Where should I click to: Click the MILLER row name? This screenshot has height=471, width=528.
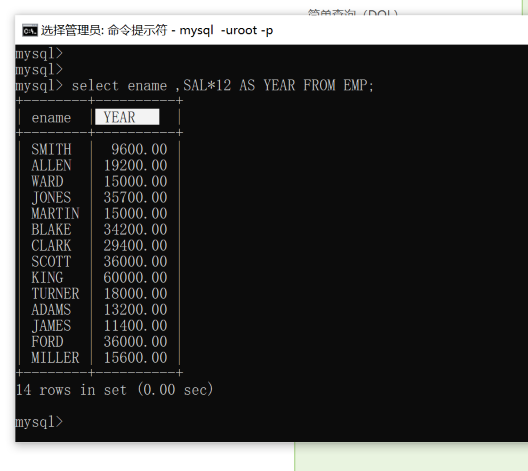[55, 358]
